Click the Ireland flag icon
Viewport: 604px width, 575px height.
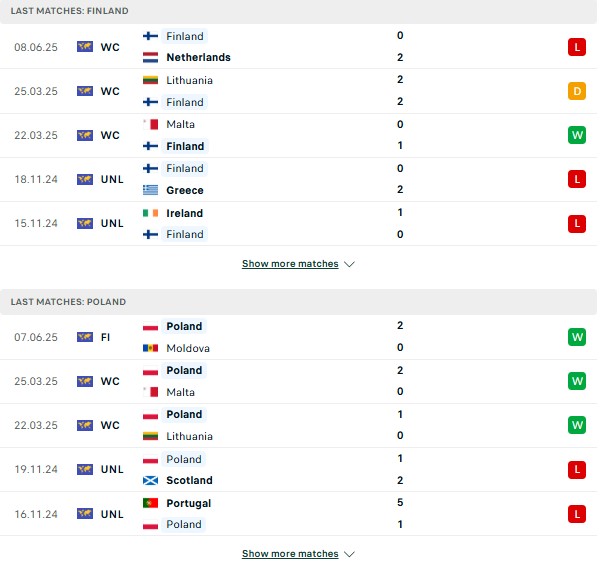coord(150,213)
